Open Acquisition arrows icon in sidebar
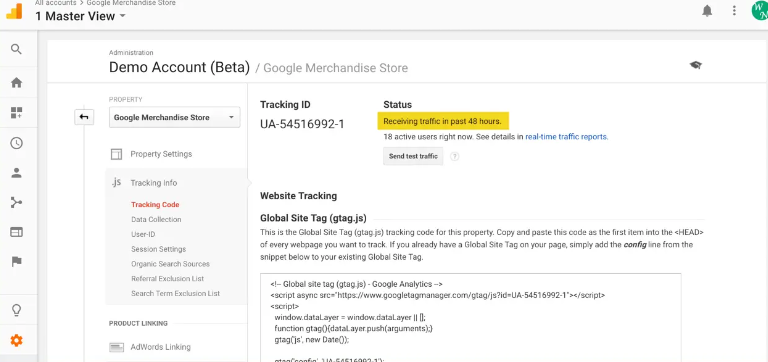Screen dimensions: 768x362 coord(17,202)
